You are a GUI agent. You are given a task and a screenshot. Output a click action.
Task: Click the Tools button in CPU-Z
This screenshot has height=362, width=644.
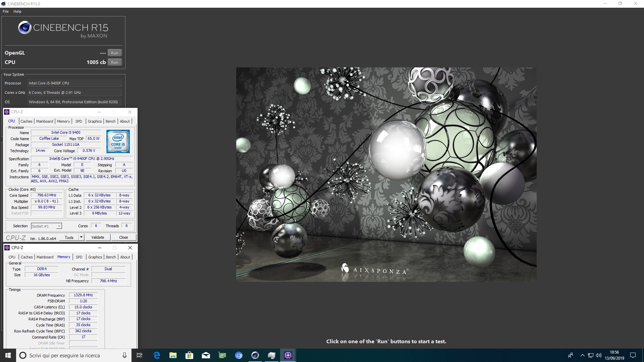pyautogui.click(x=69, y=237)
